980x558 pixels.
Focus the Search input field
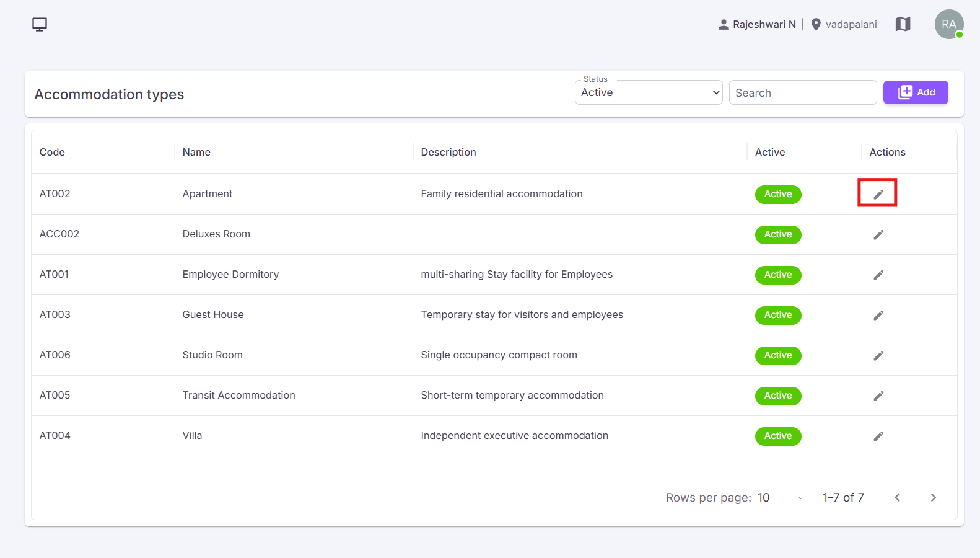803,92
